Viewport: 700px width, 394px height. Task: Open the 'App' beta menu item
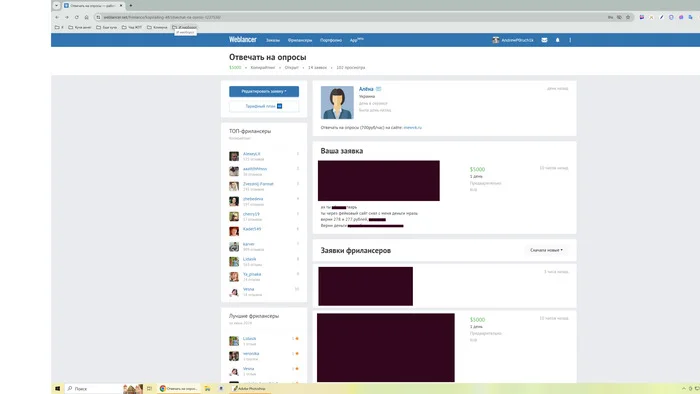356,40
